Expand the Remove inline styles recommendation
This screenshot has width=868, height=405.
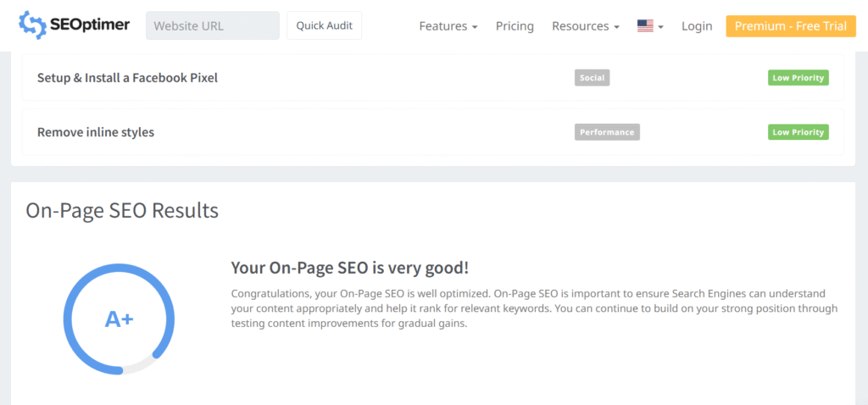[x=96, y=132]
